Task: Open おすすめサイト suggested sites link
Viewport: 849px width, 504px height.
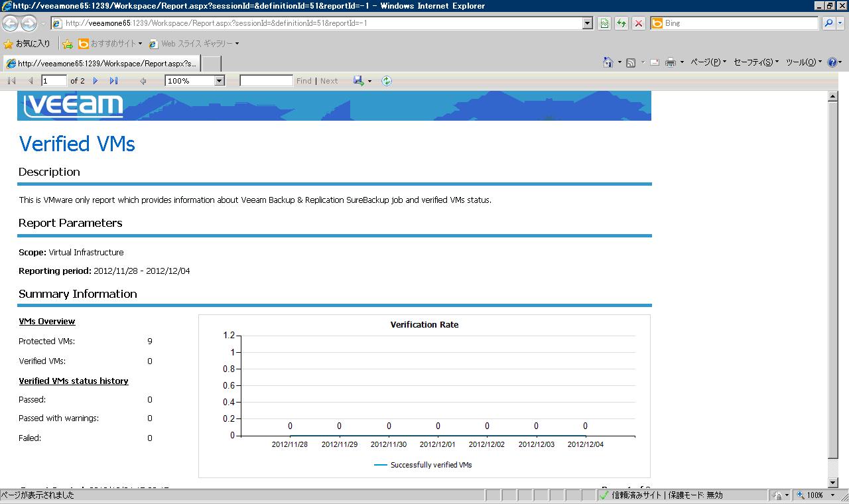Action: [110, 44]
